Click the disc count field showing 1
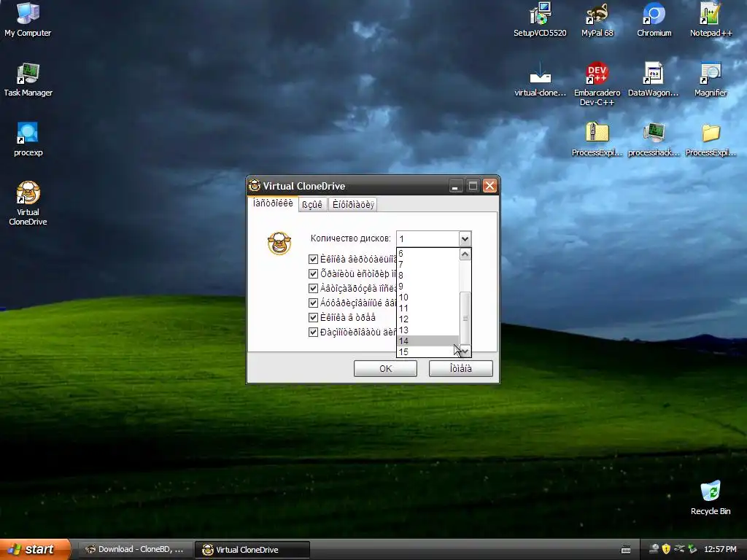 click(x=427, y=238)
